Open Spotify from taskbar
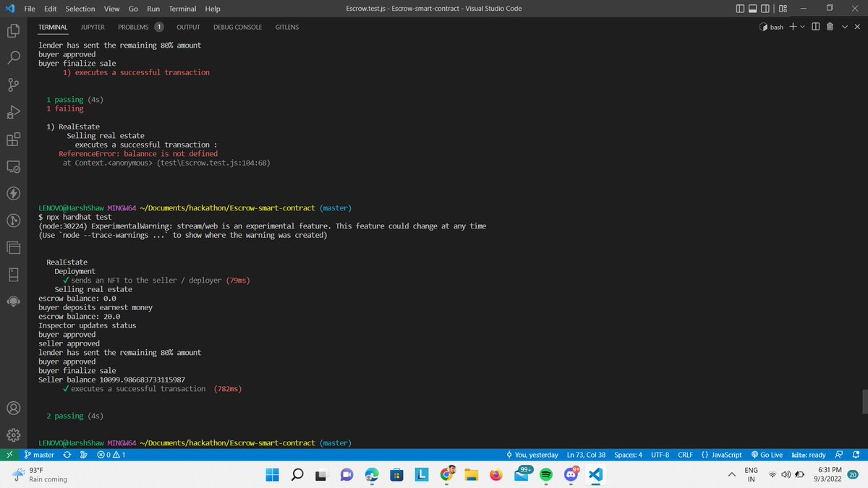 pyautogui.click(x=546, y=475)
